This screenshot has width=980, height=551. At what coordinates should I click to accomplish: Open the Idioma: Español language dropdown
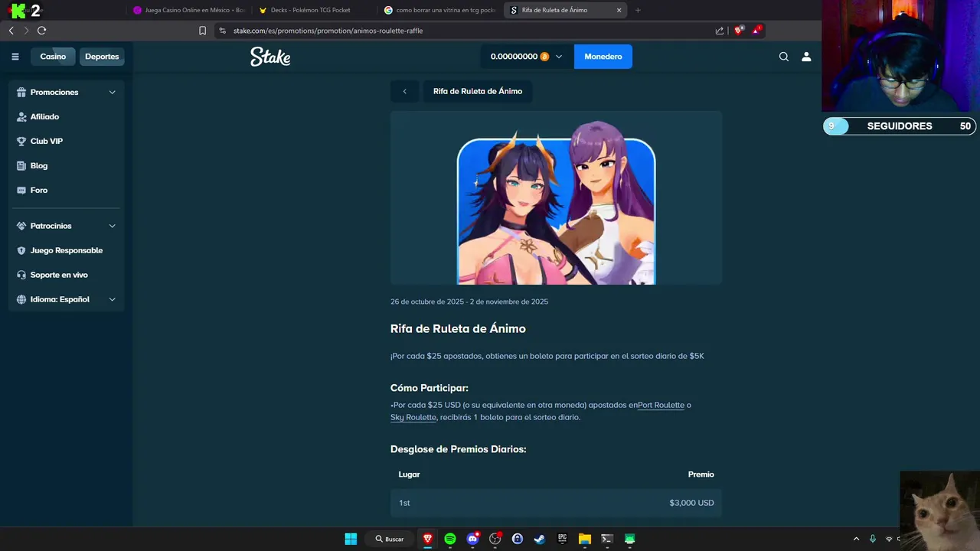point(67,299)
